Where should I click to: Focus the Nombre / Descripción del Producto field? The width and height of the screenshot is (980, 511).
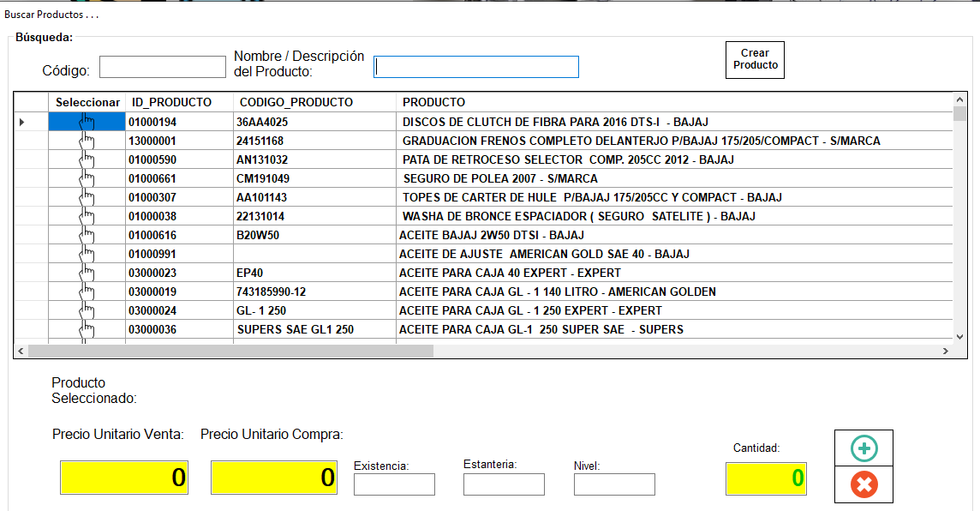coord(476,67)
